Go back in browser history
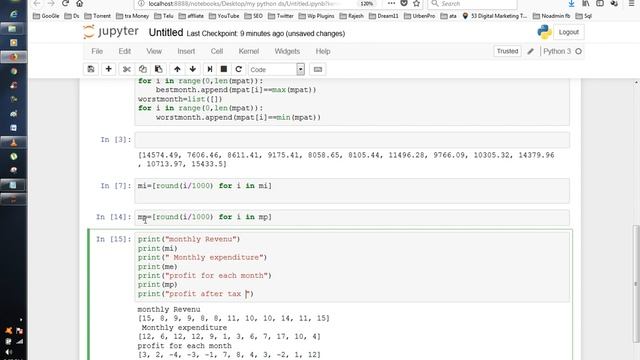The image size is (640, 360). pos(37,3)
